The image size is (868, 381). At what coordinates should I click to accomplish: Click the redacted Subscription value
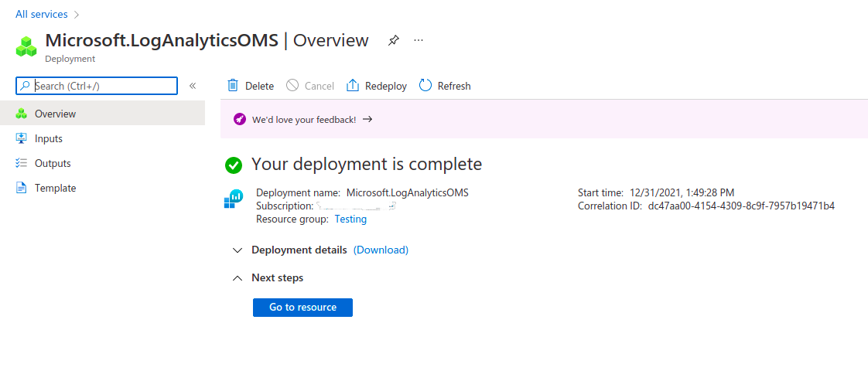click(357, 206)
